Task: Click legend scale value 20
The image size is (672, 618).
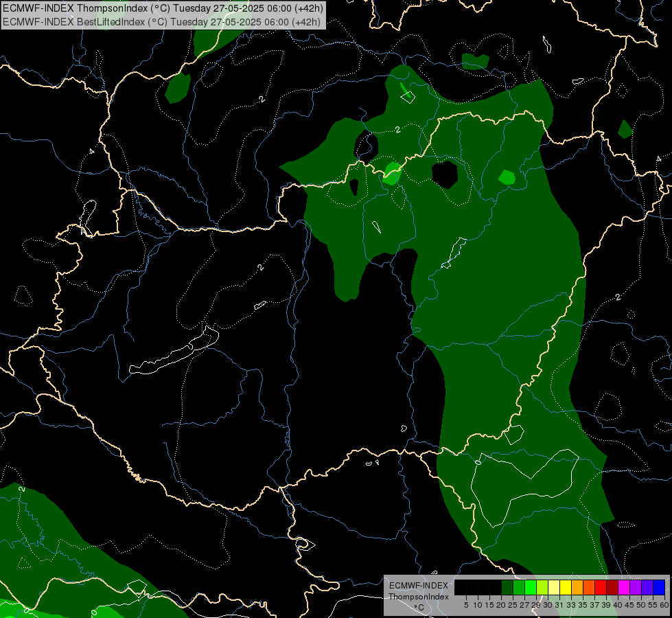Action: click(x=501, y=605)
